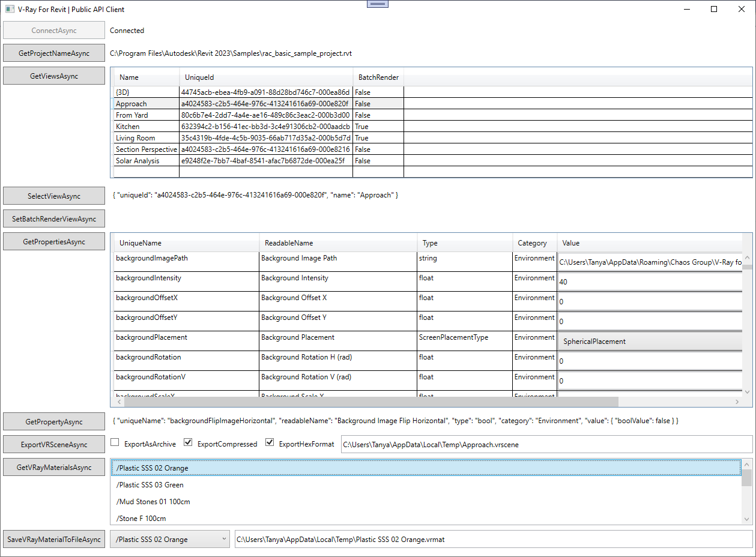Run GetProjectNameAsync
The height and width of the screenshot is (557, 756).
point(54,53)
